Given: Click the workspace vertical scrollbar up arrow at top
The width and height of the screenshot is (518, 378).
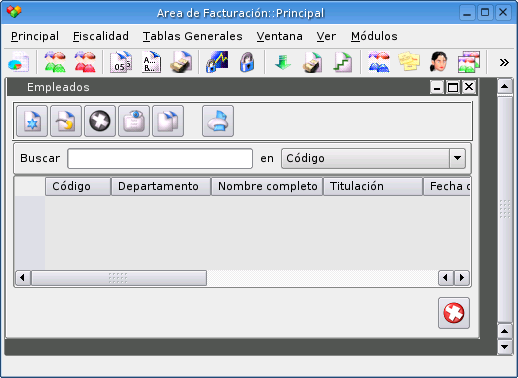Looking at the screenshot, I should click(x=505, y=87).
